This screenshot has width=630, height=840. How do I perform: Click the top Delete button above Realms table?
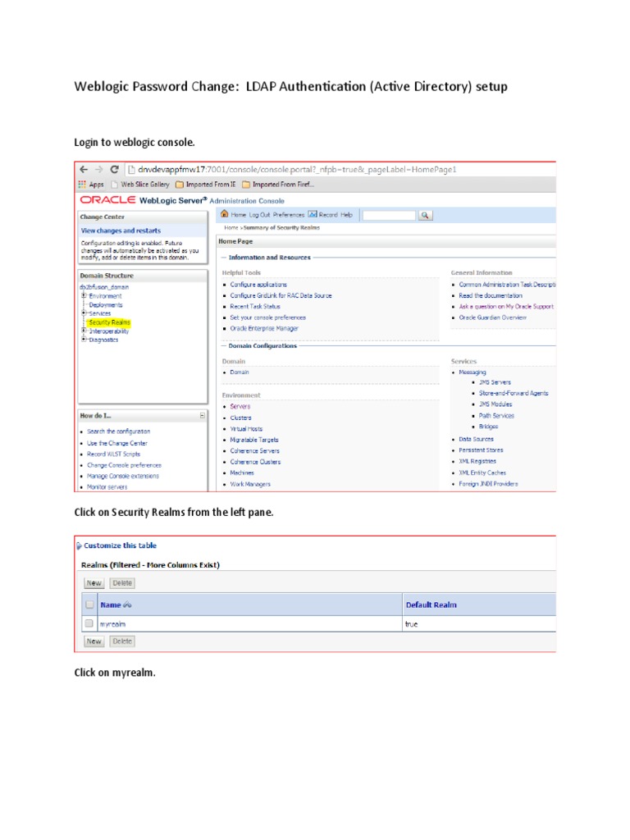122,583
